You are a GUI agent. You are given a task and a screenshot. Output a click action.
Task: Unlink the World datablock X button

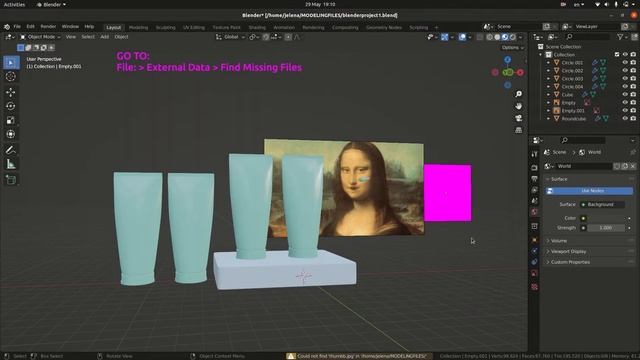tap(633, 166)
